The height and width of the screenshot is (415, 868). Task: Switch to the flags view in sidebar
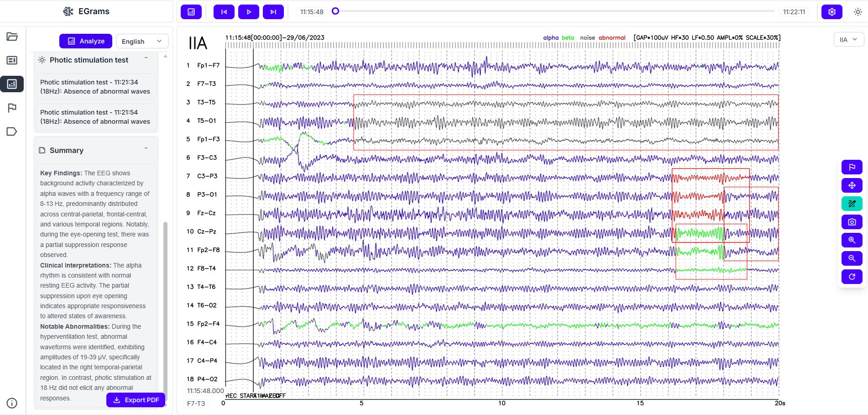[x=12, y=108]
